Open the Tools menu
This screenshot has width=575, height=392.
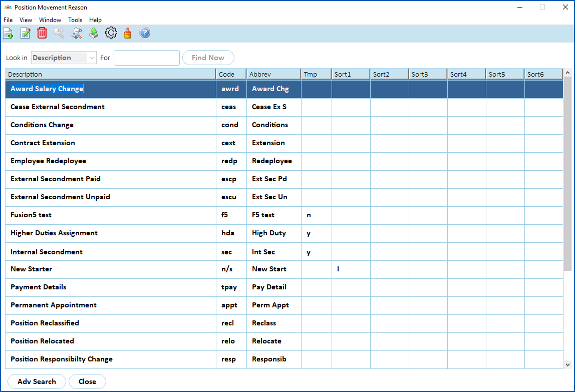click(x=75, y=20)
